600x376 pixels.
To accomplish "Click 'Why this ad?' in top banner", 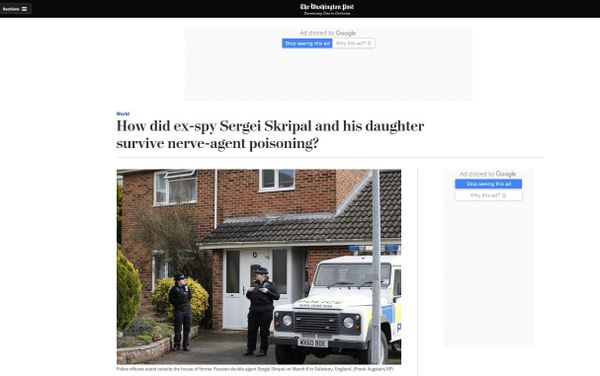I will 354,44.
